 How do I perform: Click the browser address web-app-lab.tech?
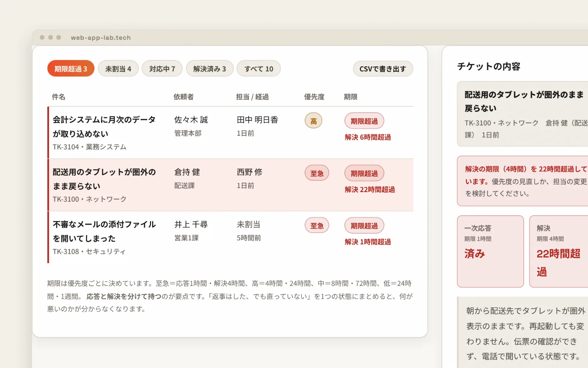point(101,38)
